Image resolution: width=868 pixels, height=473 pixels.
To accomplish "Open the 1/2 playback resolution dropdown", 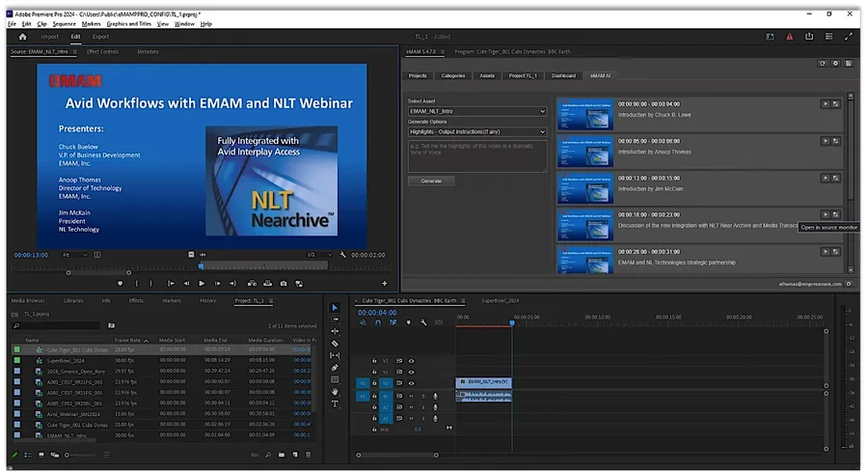I will [x=319, y=255].
